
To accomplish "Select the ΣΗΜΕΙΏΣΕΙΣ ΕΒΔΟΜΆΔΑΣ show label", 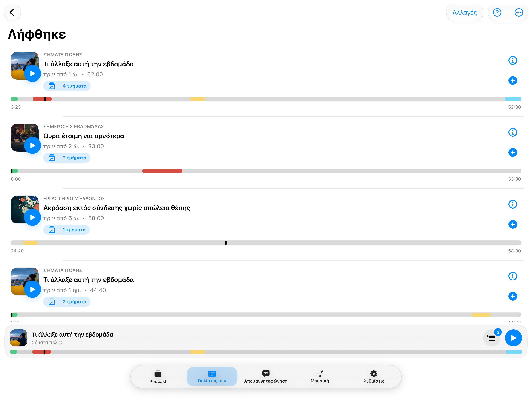I will pos(74,126).
